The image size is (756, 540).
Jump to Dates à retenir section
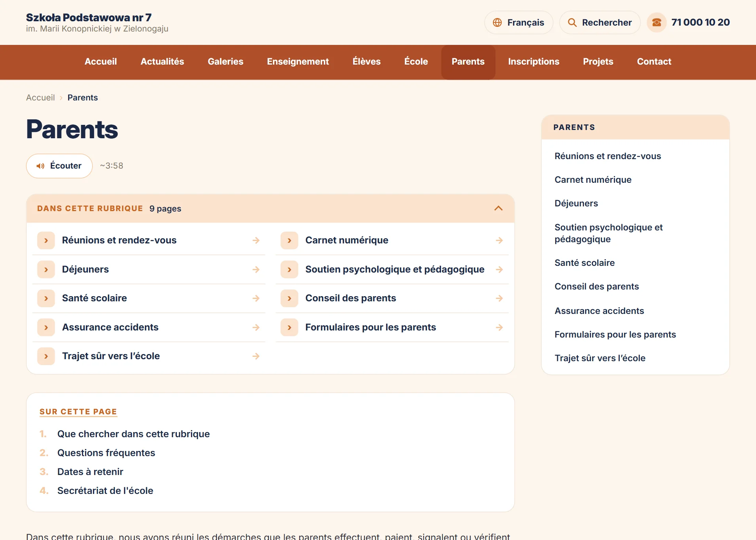tap(90, 472)
